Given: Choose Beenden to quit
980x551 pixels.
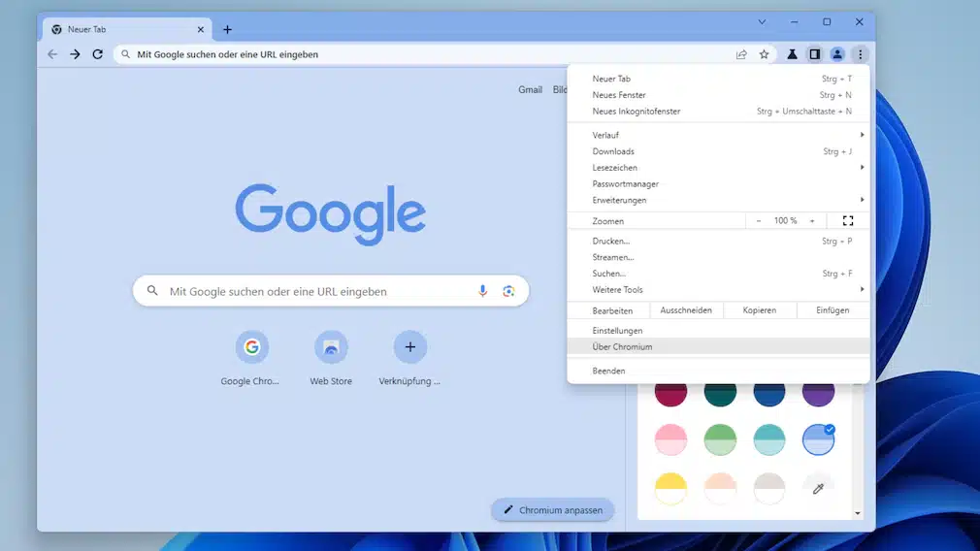Looking at the screenshot, I should click(718, 371).
